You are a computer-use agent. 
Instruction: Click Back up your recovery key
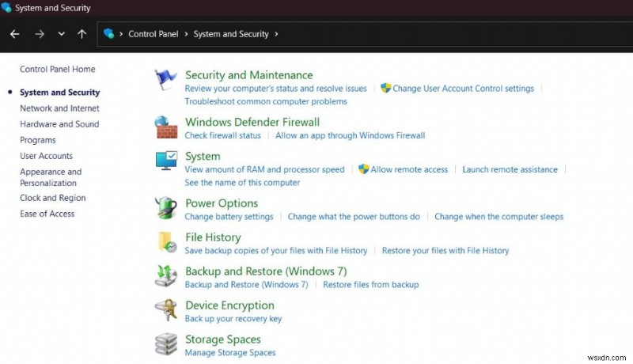[x=233, y=318]
